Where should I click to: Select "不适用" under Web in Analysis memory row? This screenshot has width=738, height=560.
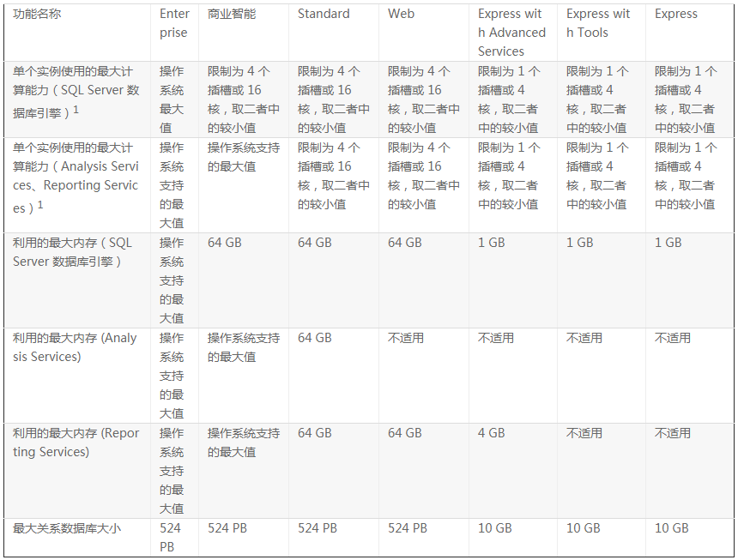pyautogui.click(x=406, y=338)
